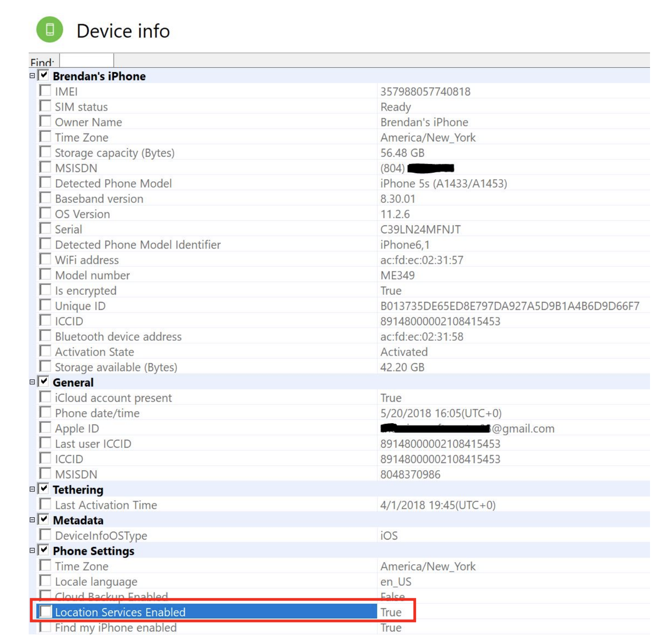The width and height of the screenshot is (672, 644).
Task: Click the Detected Phone Model Identifier label
Action: [138, 245]
